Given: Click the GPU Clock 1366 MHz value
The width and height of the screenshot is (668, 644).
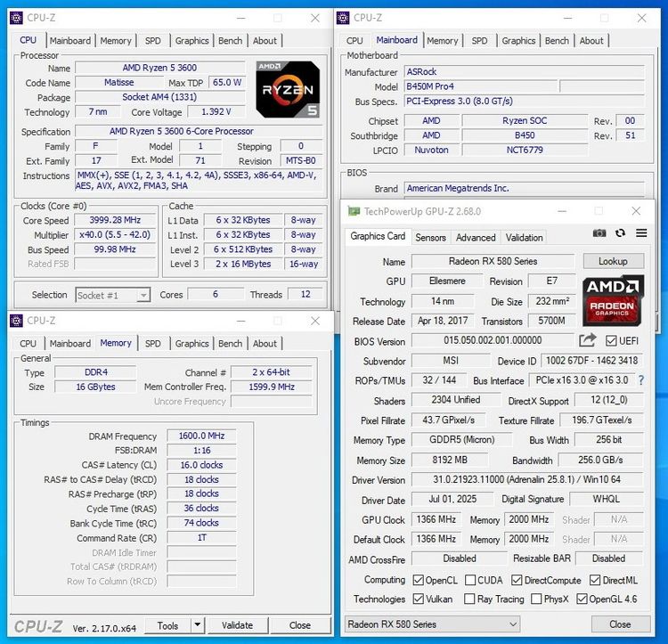Looking at the screenshot, I should click(436, 519).
